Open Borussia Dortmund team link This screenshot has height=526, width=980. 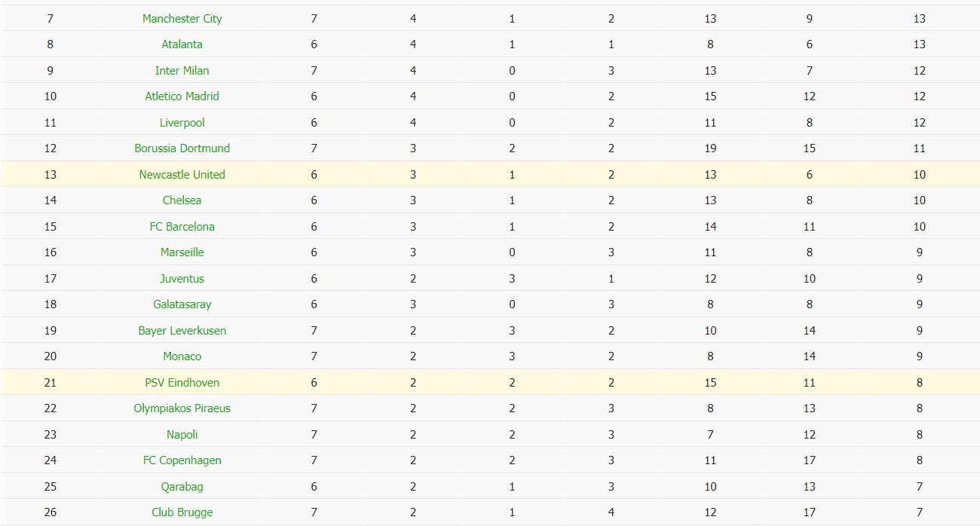[x=182, y=148]
